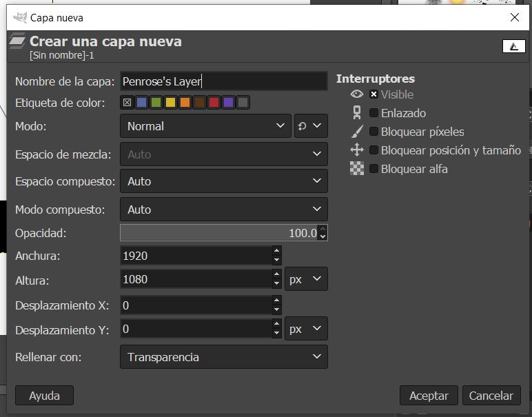The width and height of the screenshot is (532, 417).
Task: Open the px unit dropdown beside Altura
Action: (x=306, y=279)
